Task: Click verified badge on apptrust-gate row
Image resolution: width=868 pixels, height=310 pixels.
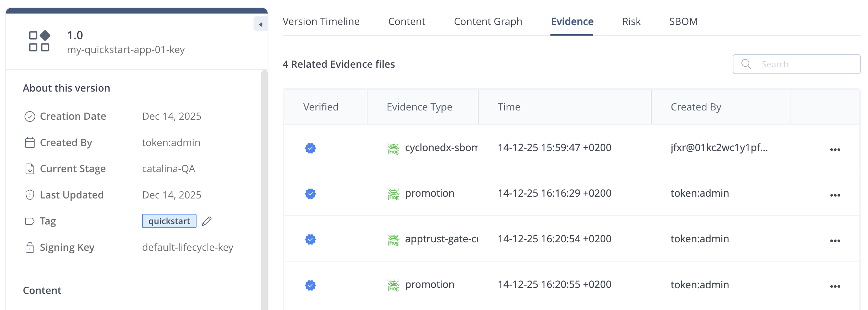Action: 310,239
